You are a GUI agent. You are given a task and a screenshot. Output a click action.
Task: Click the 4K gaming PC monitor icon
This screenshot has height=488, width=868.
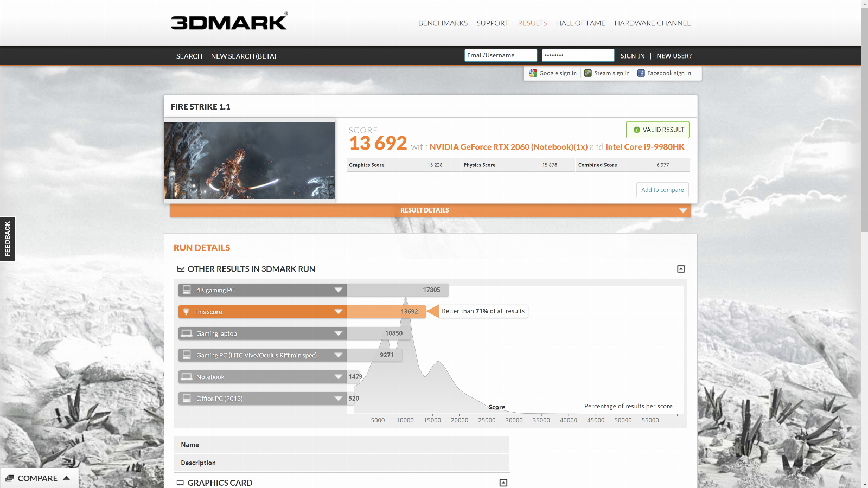[x=187, y=290]
